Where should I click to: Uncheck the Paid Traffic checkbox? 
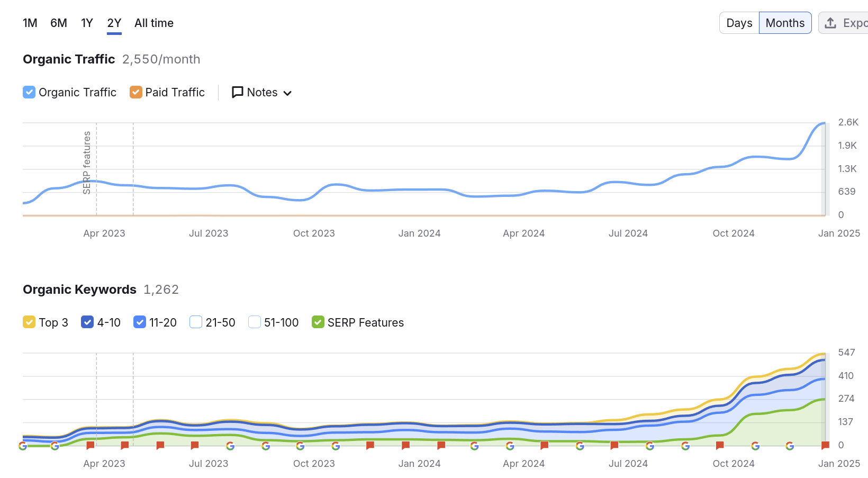pos(136,92)
